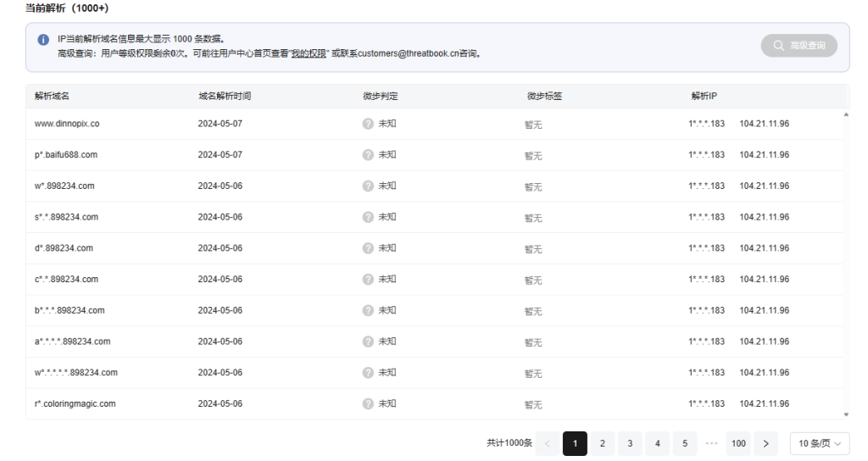This screenshot has height=461, width=868.
Task: Open domain www.dinnopix.co
Action: [67, 124]
